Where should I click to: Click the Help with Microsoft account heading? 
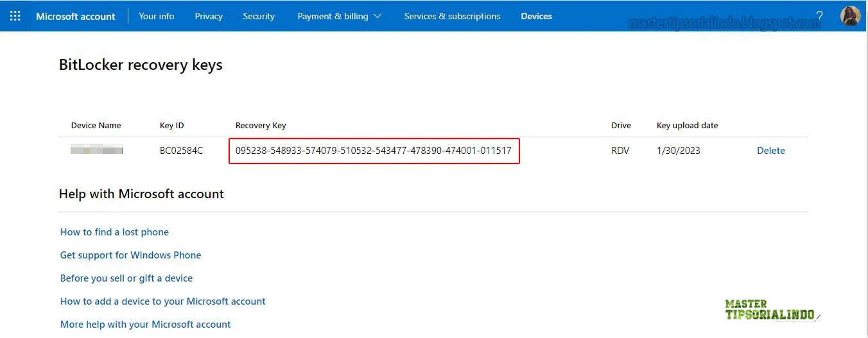point(141,194)
